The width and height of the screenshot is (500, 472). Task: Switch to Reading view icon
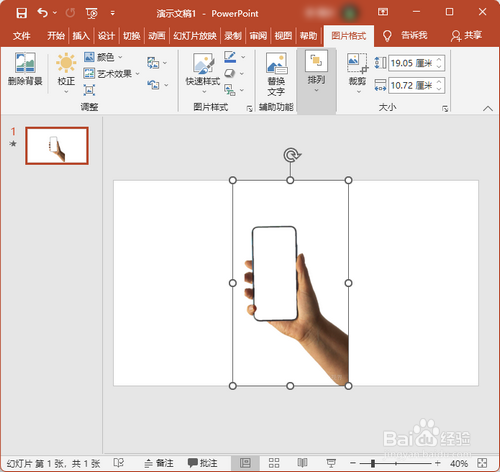coord(302,463)
